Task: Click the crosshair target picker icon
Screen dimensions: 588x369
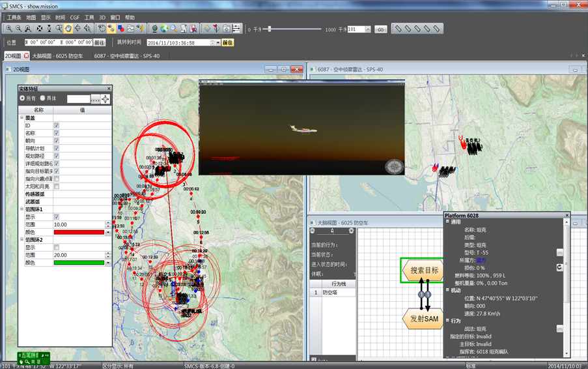Action: tap(105, 98)
